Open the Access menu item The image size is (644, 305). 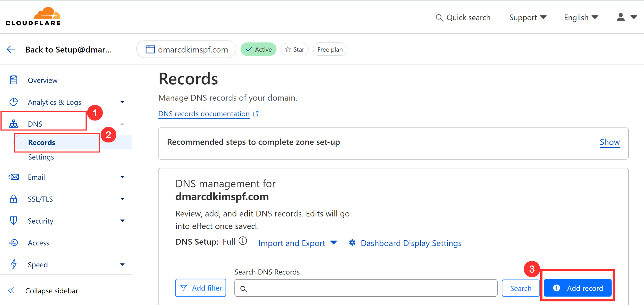coord(38,243)
